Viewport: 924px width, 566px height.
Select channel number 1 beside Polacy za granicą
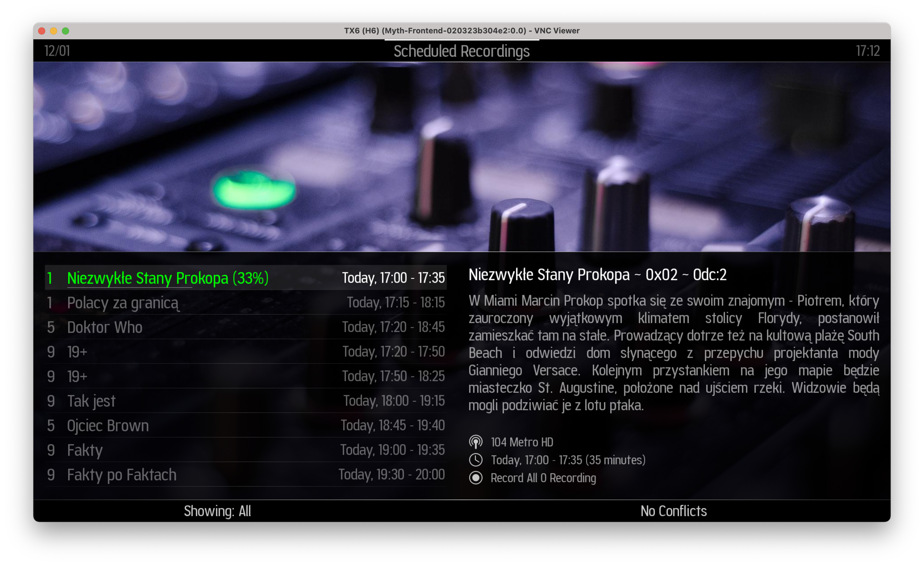(x=51, y=303)
